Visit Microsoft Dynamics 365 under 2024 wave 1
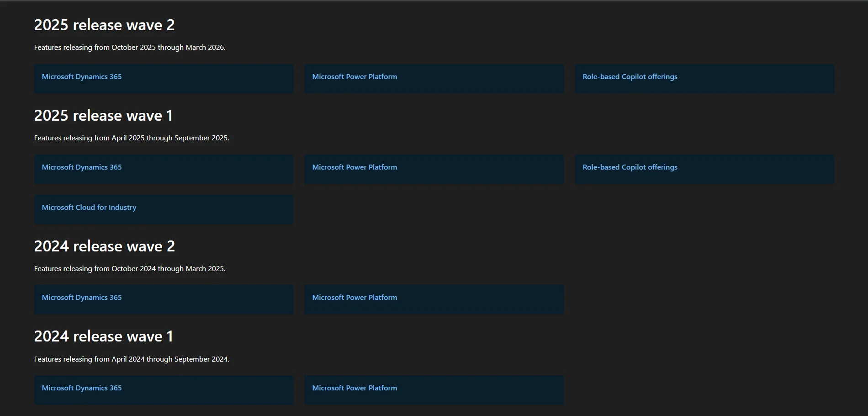Image resolution: width=868 pixels, height=416 pixels. pos(82,388)
